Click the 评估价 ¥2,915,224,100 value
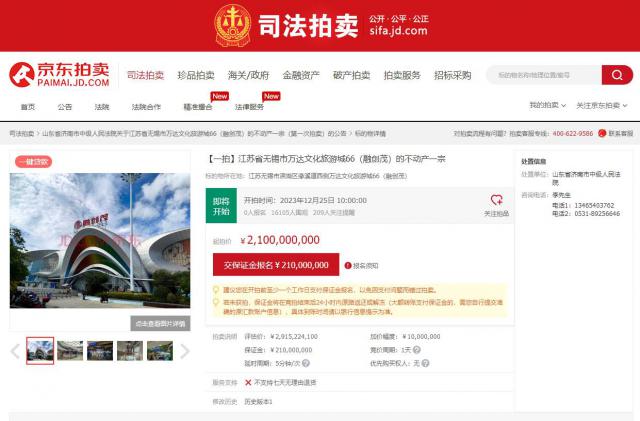The width and height of the screenshot is (640, 421). coord(294,337)
